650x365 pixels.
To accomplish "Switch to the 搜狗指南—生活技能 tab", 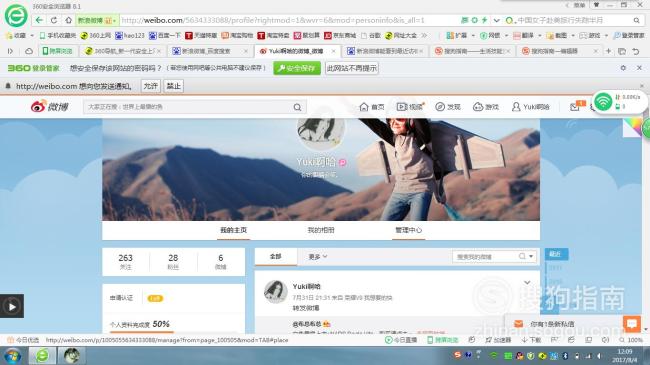I will (473, 51).
